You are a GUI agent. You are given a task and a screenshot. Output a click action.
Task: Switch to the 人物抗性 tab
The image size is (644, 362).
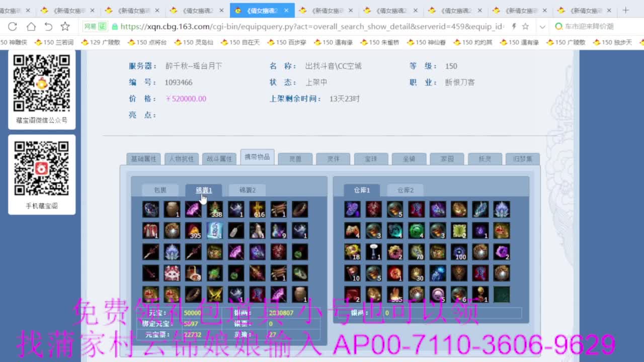[x=181, y=159]
